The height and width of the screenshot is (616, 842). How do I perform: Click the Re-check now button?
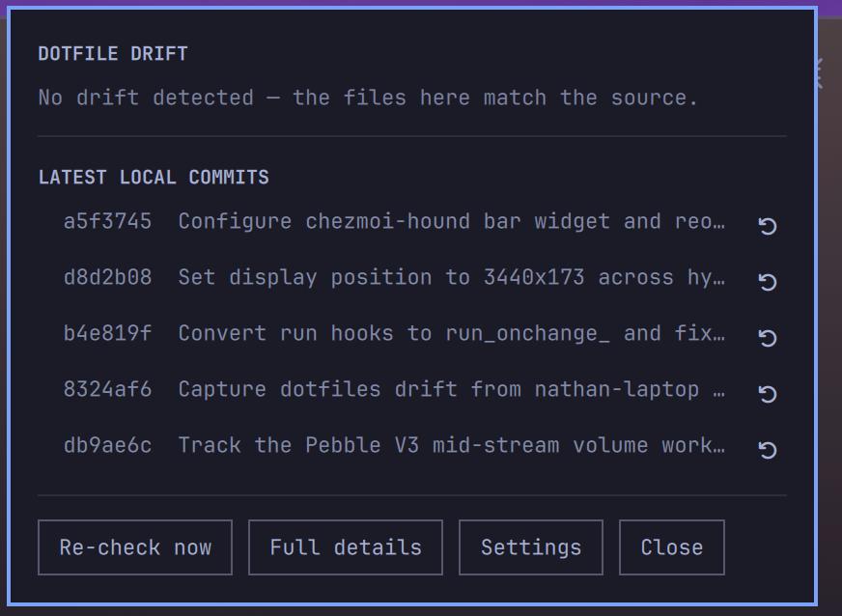135,547
